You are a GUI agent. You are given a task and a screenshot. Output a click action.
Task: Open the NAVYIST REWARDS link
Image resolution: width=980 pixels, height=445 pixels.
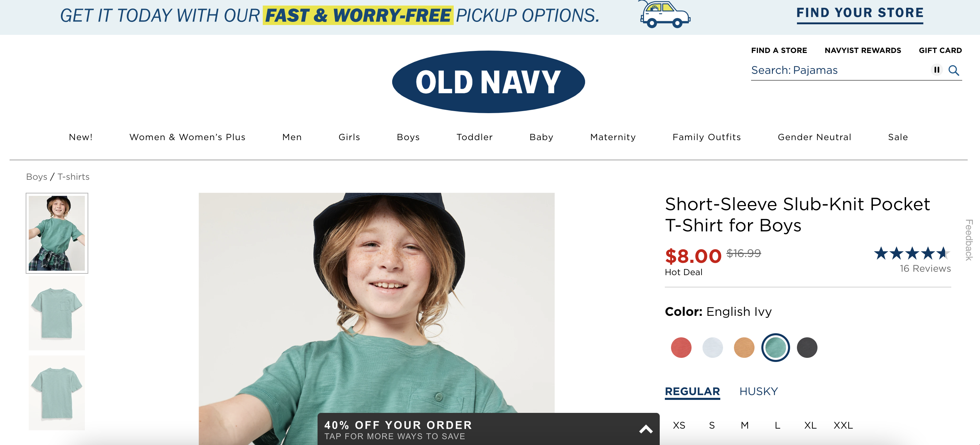pos(863,51)
